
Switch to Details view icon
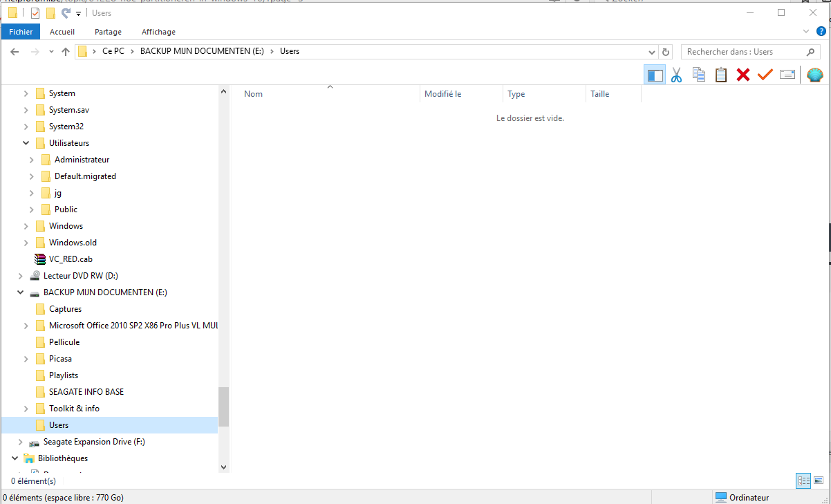pyautogui.click(x=803, y=480)
